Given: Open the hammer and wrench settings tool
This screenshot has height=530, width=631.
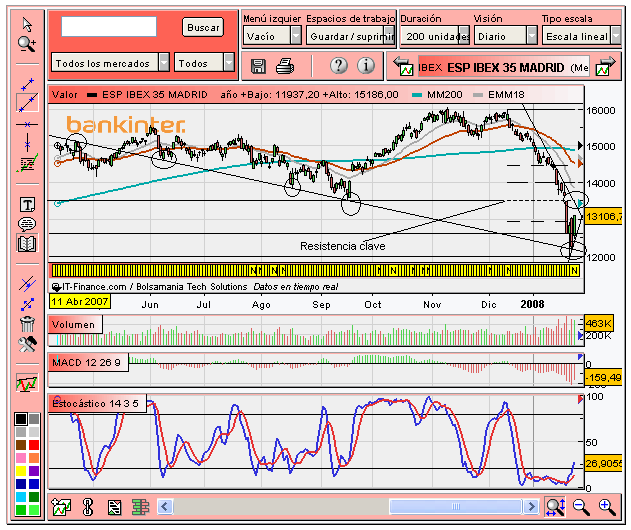Looking at the screenshot, I should click(27, 344).
